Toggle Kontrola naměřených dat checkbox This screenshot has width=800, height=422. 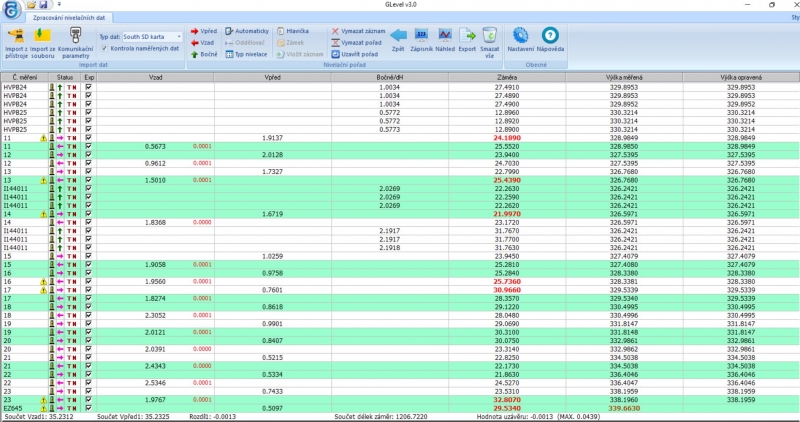click(x=104, y=48)
